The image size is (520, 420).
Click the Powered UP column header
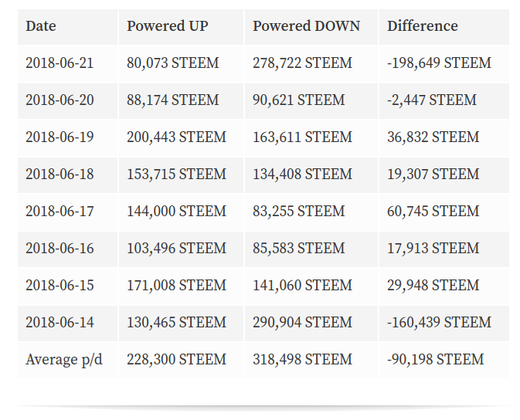[x=168, y=26]
